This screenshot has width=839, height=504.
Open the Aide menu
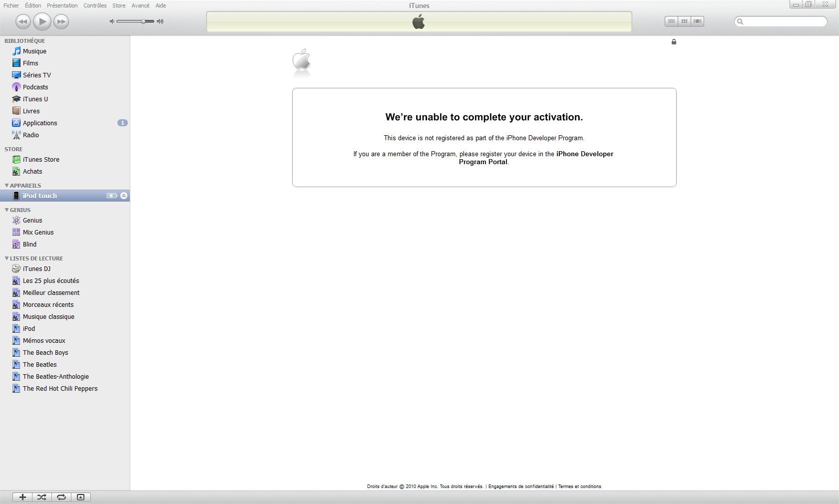pyautogui.click(x=160, y=5)
